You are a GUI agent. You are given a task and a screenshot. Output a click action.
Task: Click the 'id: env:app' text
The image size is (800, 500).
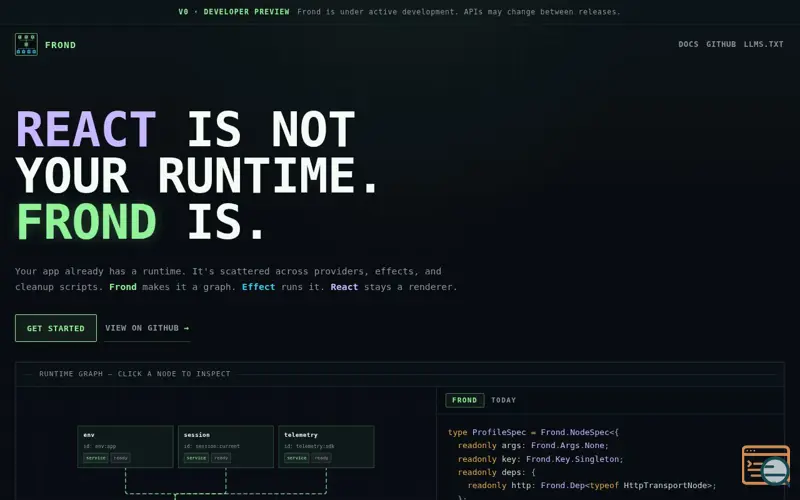[x=99, y=446]
